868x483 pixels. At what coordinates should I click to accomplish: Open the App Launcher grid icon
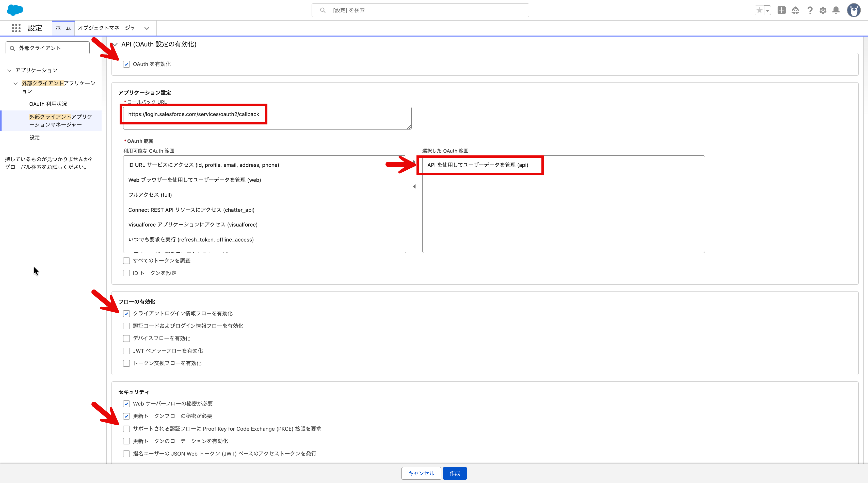pos(16,28)
